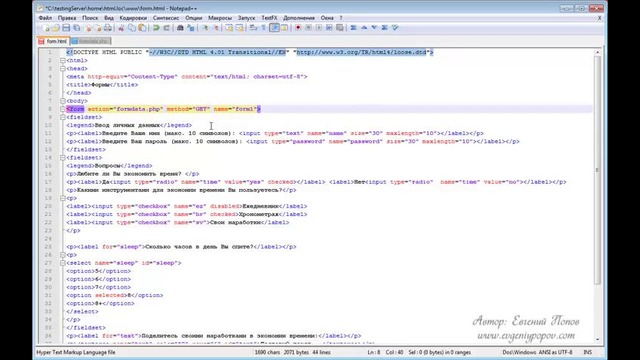Viewport: 640px width, 360px height.
Task: Click the Print toolbar icon
Action: [108, 28]
